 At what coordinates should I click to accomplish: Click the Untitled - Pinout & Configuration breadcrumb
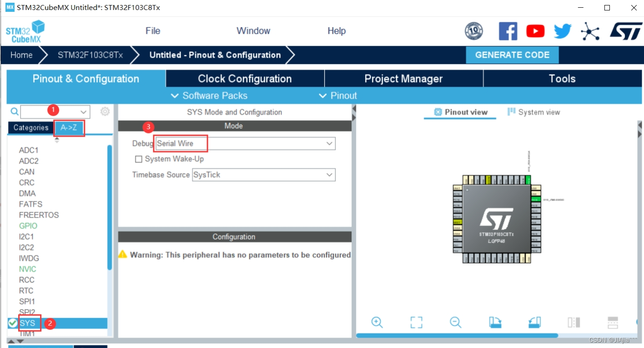[x=215, y=55]
